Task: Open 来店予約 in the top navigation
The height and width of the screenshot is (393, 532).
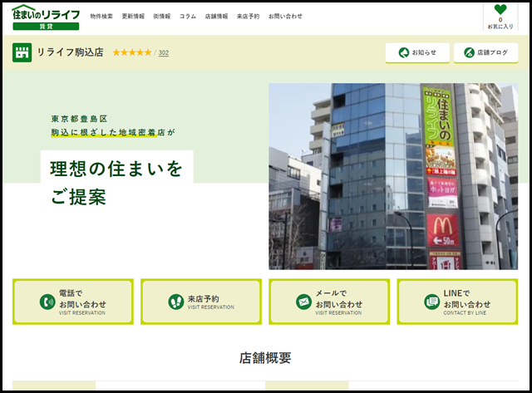Action: [x=248, y=17]
